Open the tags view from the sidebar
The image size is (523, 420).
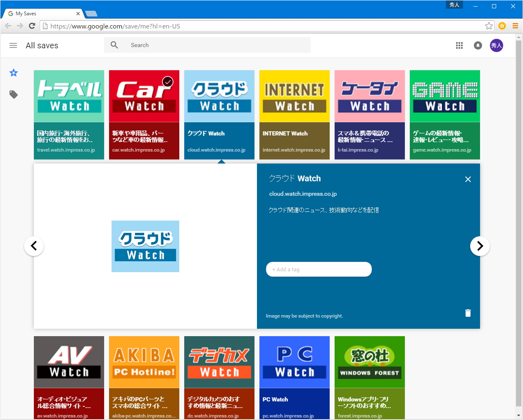pyautogui.click(x=13, y=95)
